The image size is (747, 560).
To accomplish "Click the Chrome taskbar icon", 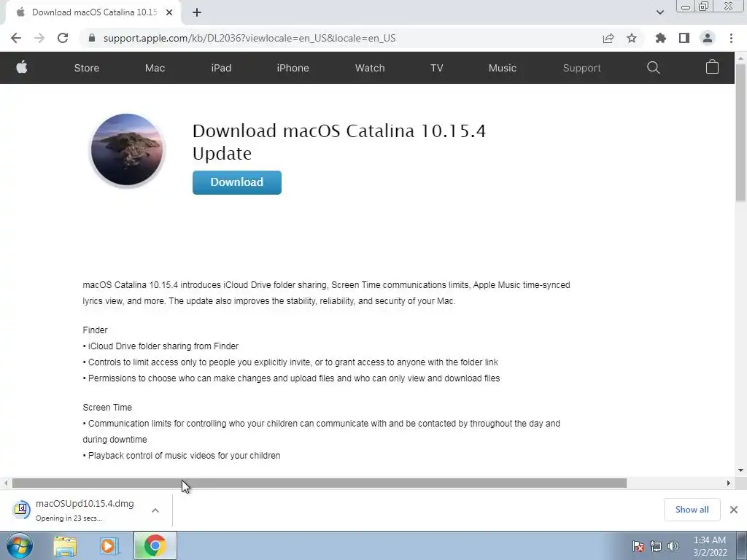I will click(155, 545).
